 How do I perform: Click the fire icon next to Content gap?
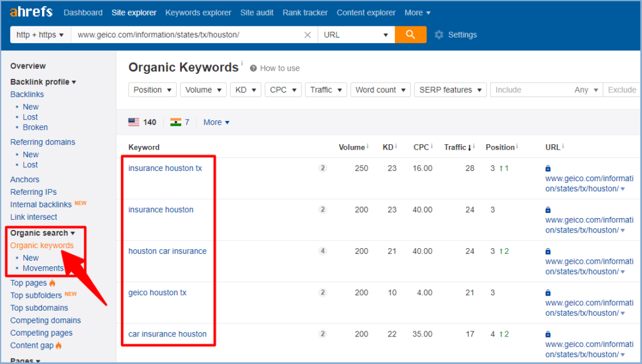coord(58,346)
